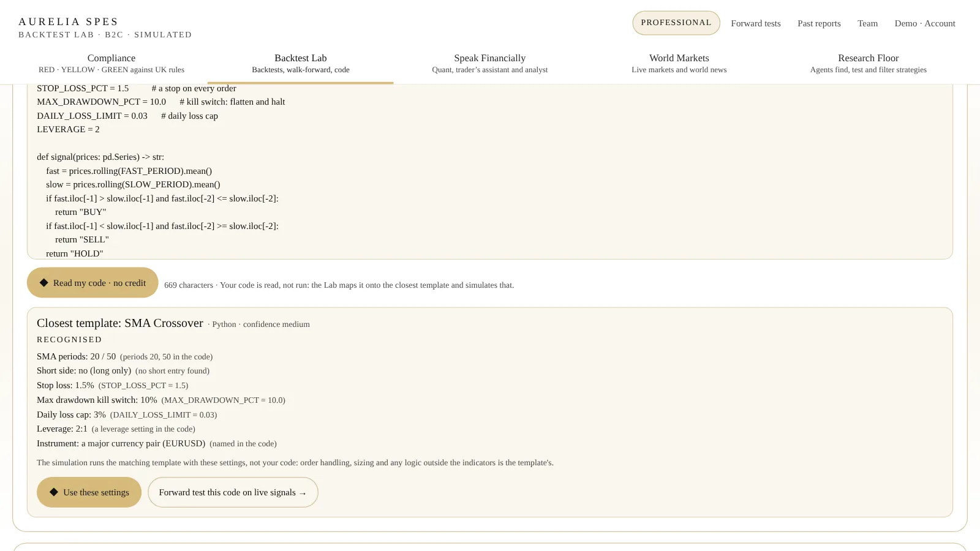Click the 'LEVERAGE = 2' code line
980x551 pixels.
[x=68, y=129]
